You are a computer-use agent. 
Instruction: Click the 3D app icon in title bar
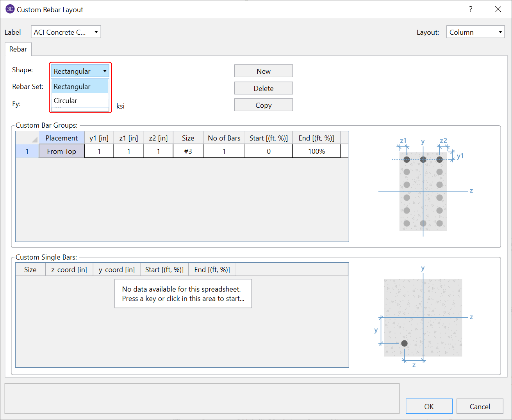pyautogui.click(x=10, y=9)
